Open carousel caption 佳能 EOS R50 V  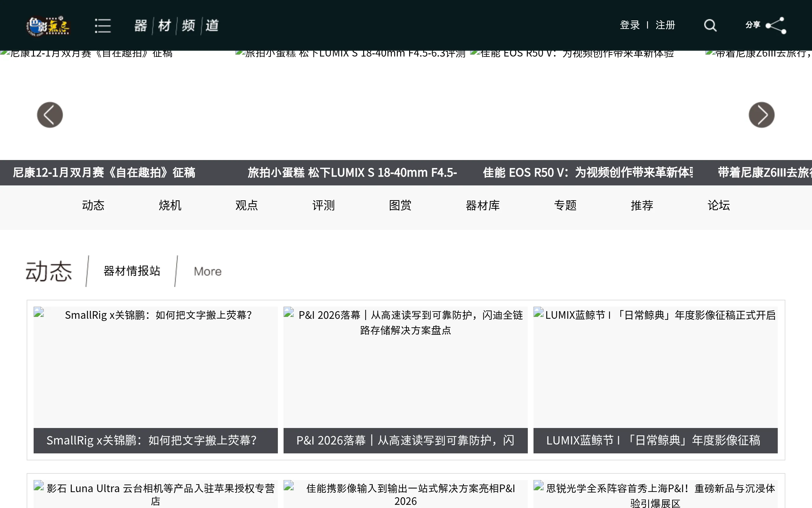click(x=587, y=173)
